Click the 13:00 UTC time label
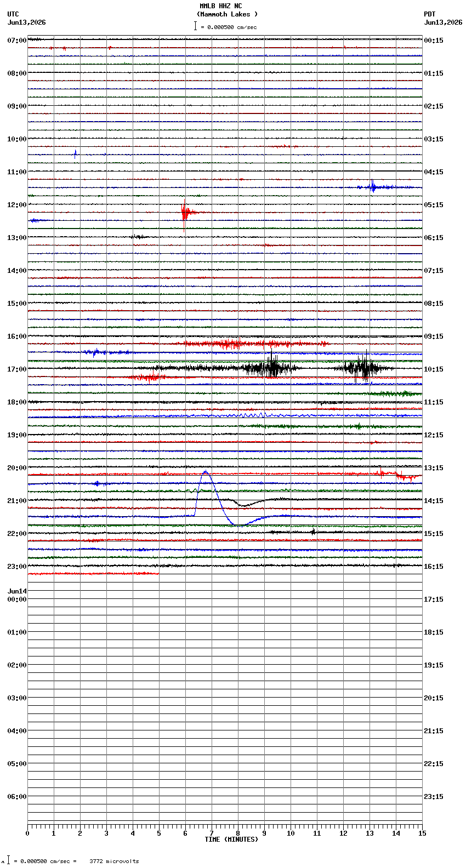This screenshot has width=466, height=868. coord(17,238)
